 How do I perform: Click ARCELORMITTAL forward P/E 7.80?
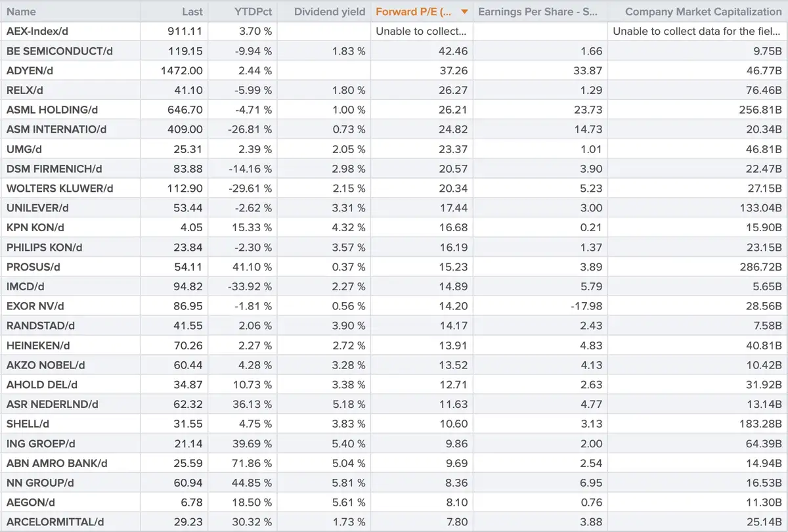pos(456,523)
